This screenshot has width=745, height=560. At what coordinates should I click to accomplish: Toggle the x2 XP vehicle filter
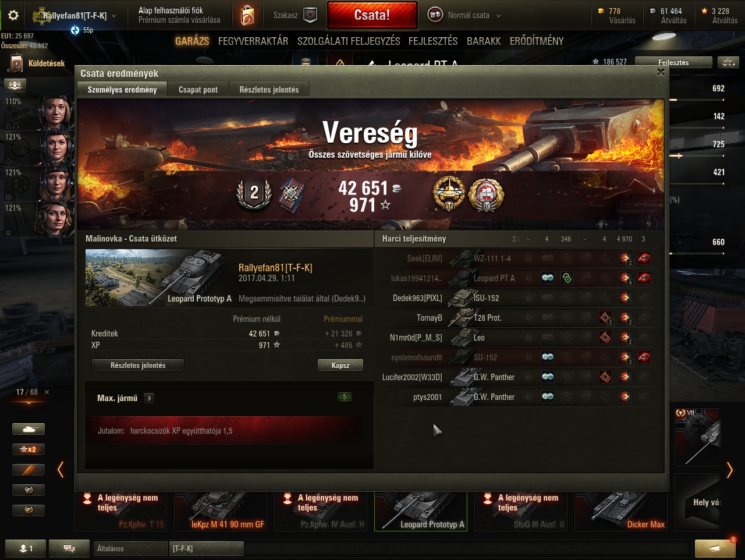pyautogui.click(x=29, y=449)
